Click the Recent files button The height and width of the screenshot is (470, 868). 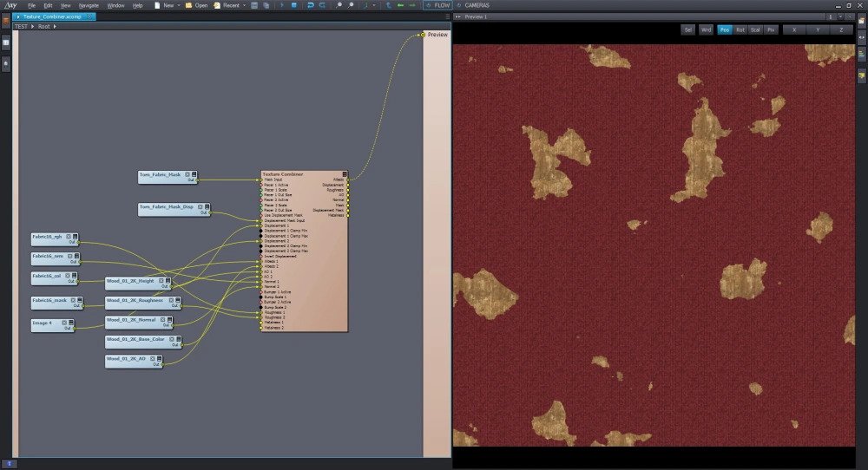pos(227,5)
